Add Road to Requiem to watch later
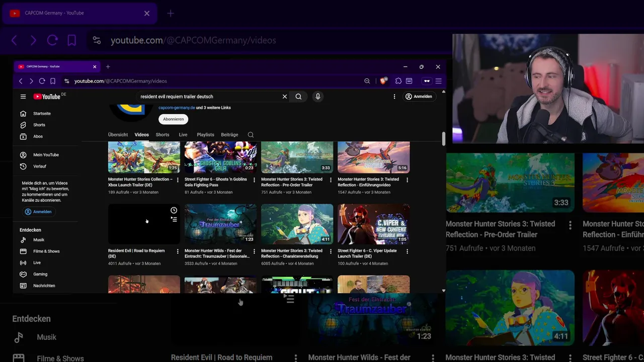 pyautogui.click(x=174, y=210)
